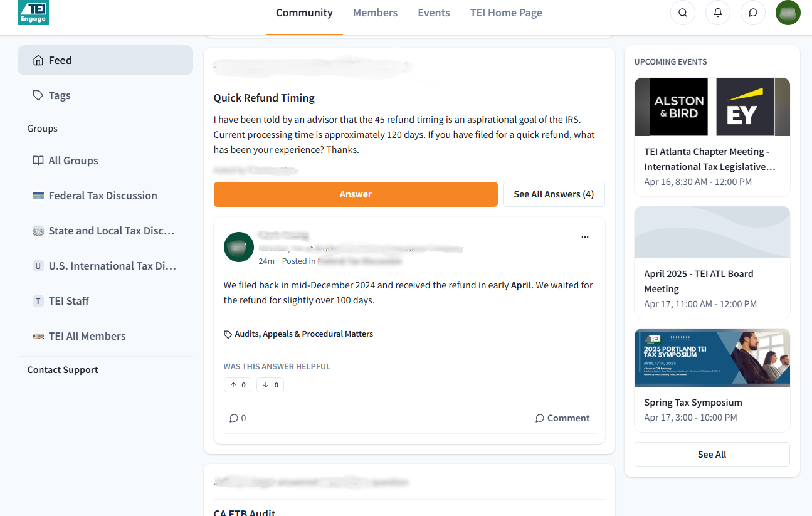Switch to the Members tab
The height and width of the screenshot is (516, 812).
375,13
